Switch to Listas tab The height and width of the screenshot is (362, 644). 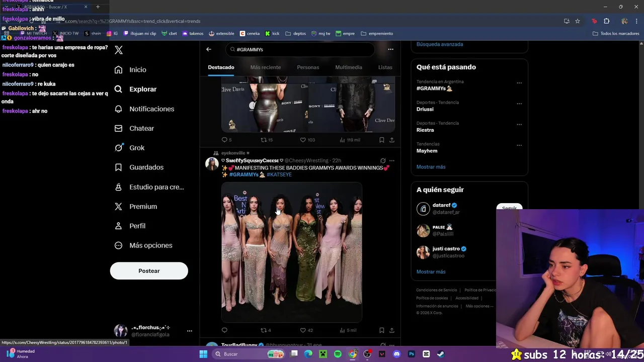click(x=385, y=67)
